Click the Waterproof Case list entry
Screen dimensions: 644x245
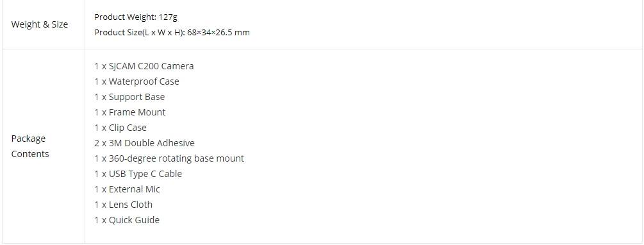pyautogui.click(x=136, y=81)
